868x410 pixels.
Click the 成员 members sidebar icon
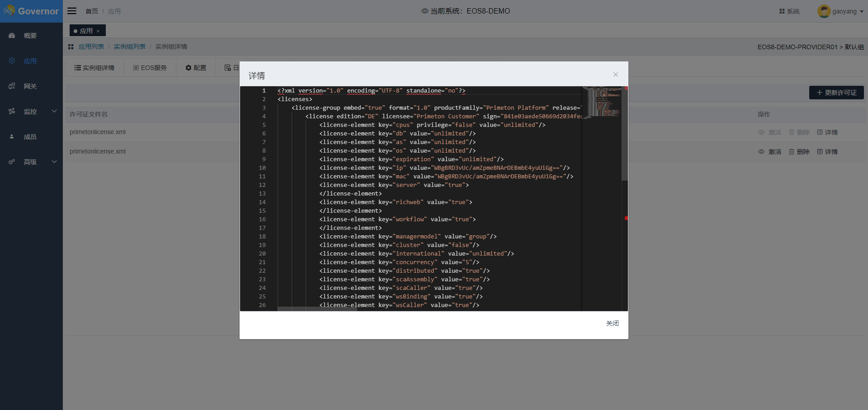(x=12, y=137)
